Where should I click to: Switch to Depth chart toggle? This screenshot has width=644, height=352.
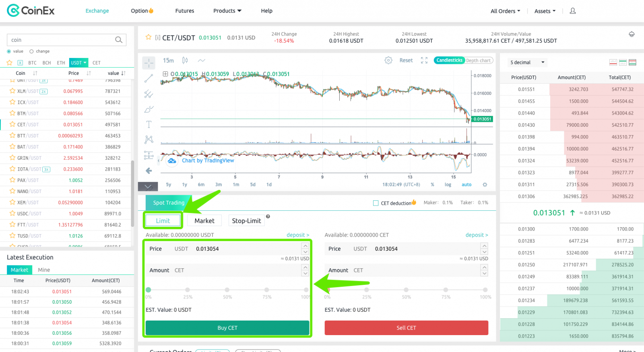[478, 60]
